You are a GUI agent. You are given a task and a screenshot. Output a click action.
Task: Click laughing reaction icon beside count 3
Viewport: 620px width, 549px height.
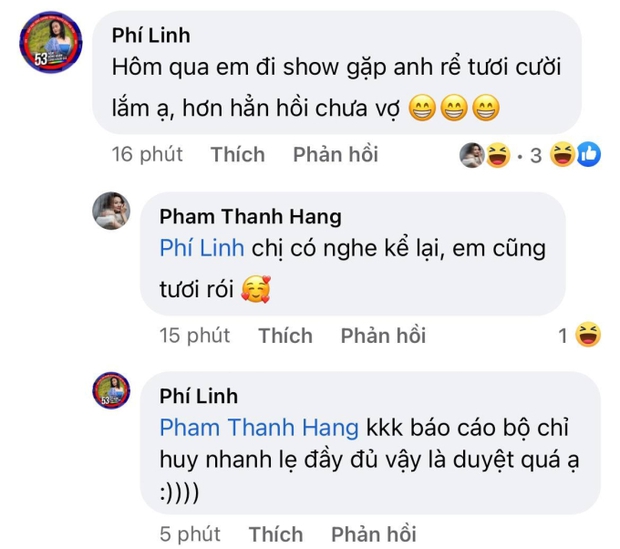[x=563, y=154]
